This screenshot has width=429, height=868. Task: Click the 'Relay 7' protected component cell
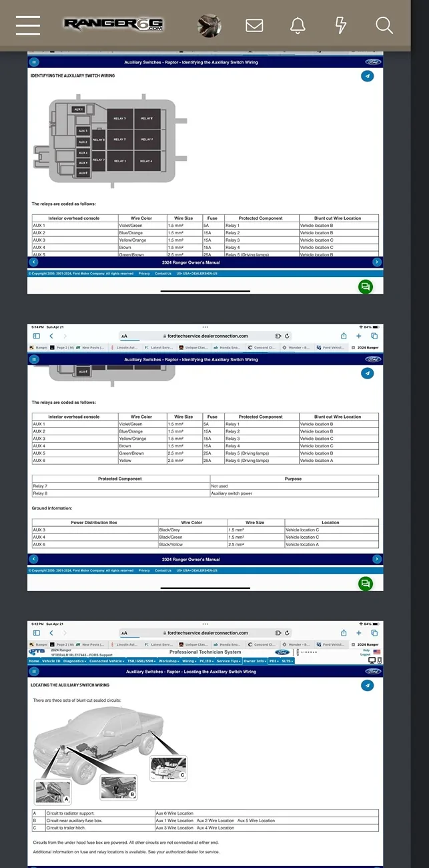pos(121,486)
